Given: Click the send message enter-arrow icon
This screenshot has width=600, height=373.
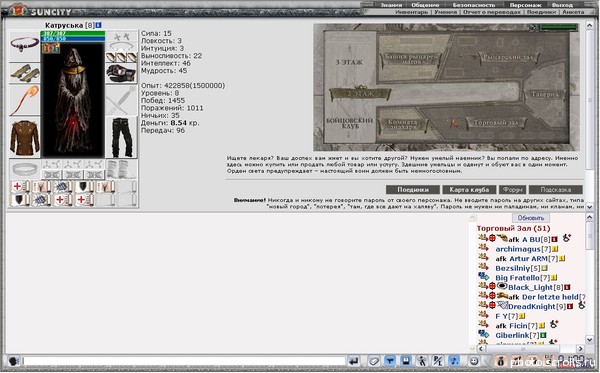Looking at the screenshot, I should coord(354,361).
